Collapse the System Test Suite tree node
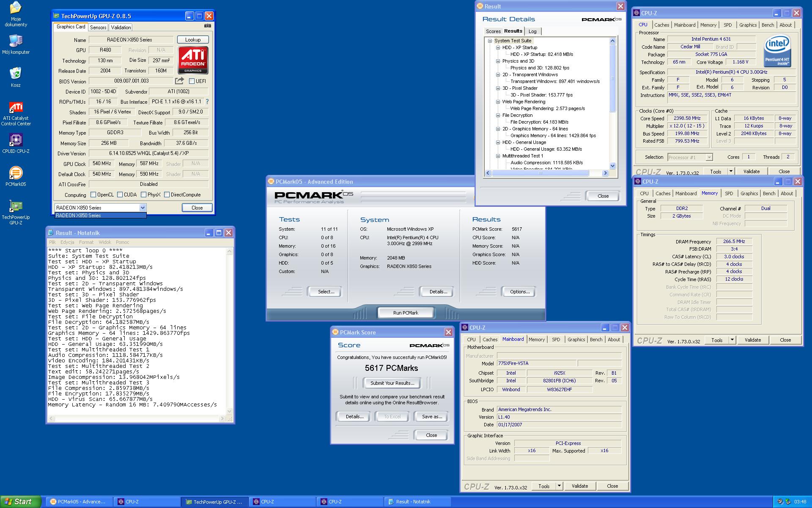The height and width of the screenshot is (508, 812). pos(490,41)
